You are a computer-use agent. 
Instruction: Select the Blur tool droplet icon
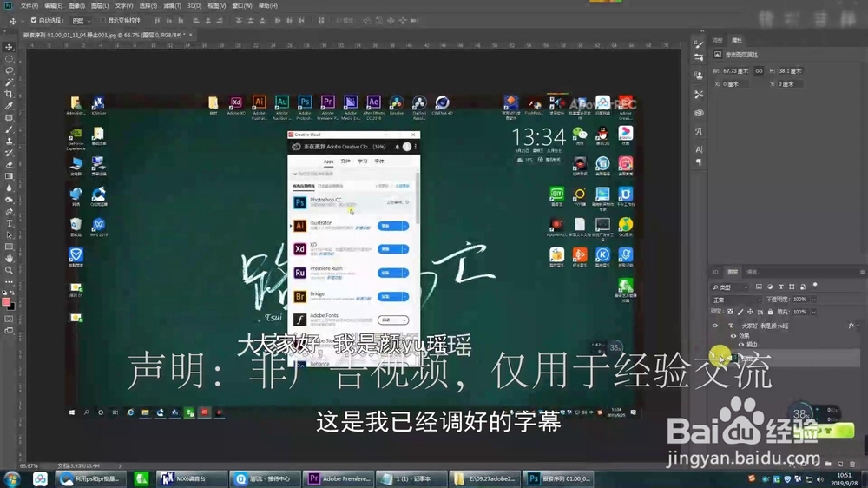pos(9,188)
